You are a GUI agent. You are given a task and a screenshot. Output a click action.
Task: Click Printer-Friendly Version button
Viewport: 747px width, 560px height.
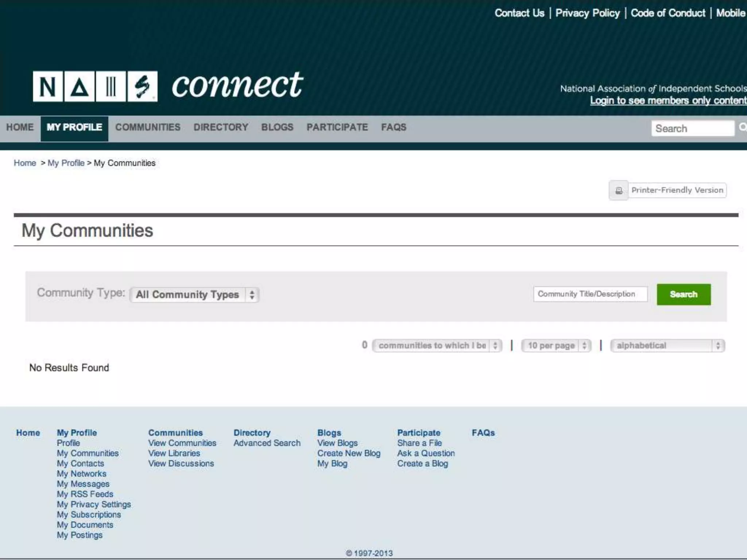pyautogui.click(x=677, y=190)
